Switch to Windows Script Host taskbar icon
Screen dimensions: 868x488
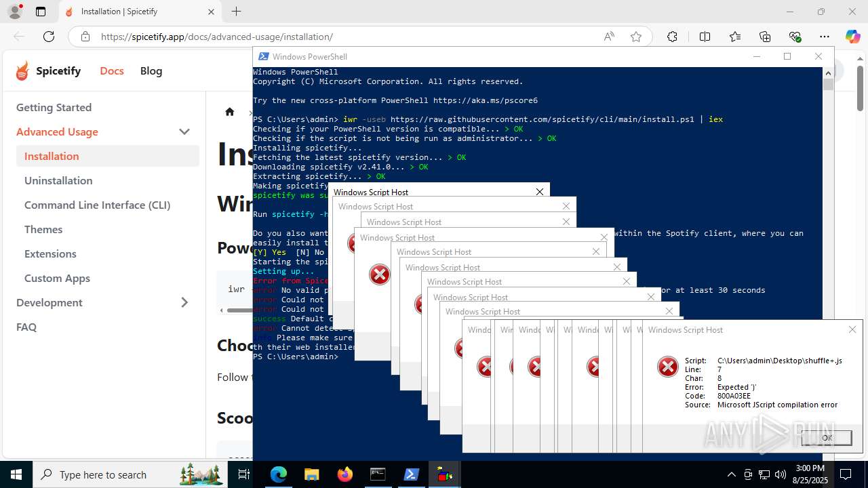click(x=444, y=474)
